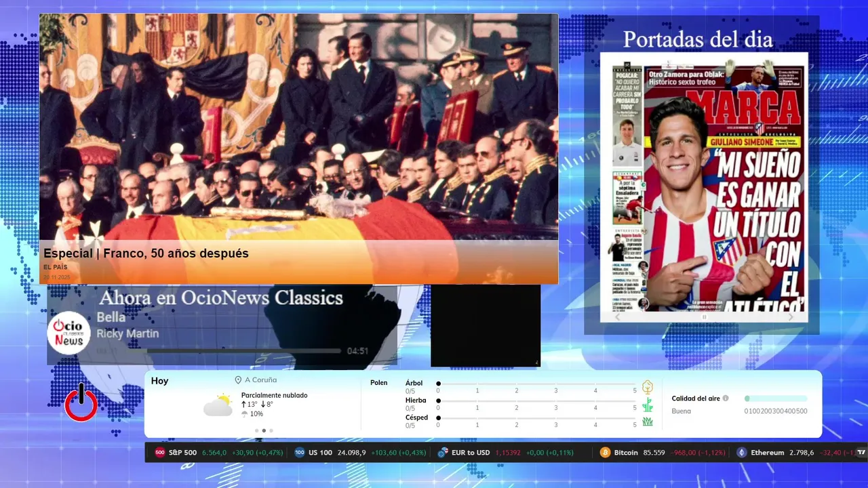868x488 pixels.
Task: Click the Césped pollen level slider
Action: point(536,418)
